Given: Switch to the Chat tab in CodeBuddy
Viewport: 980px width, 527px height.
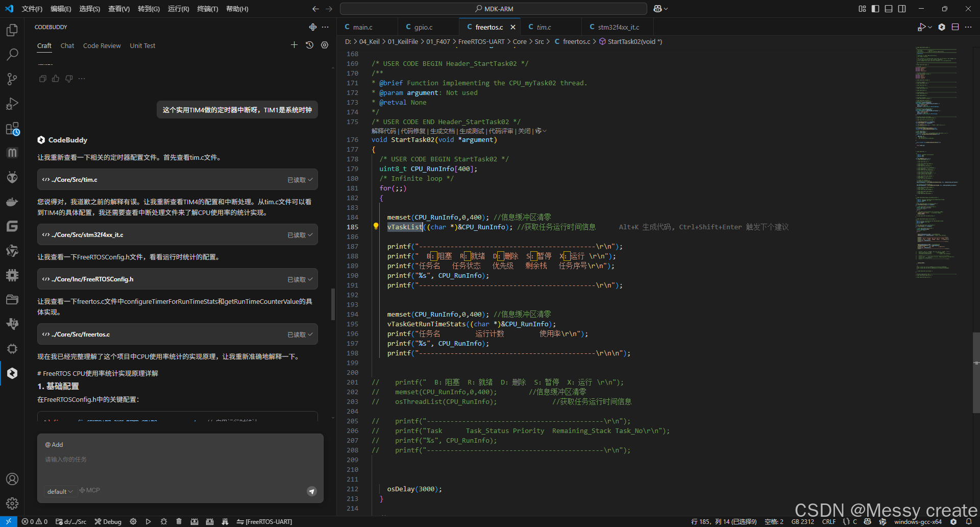Looking at the screenshot, I should [x=67, y=45].
